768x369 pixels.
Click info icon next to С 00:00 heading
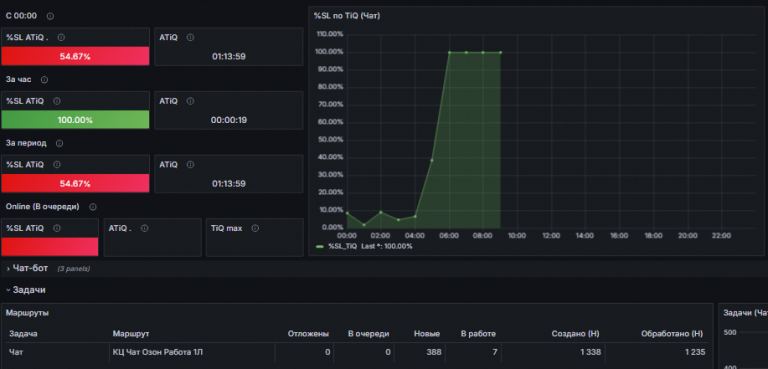tap(50, 16)
